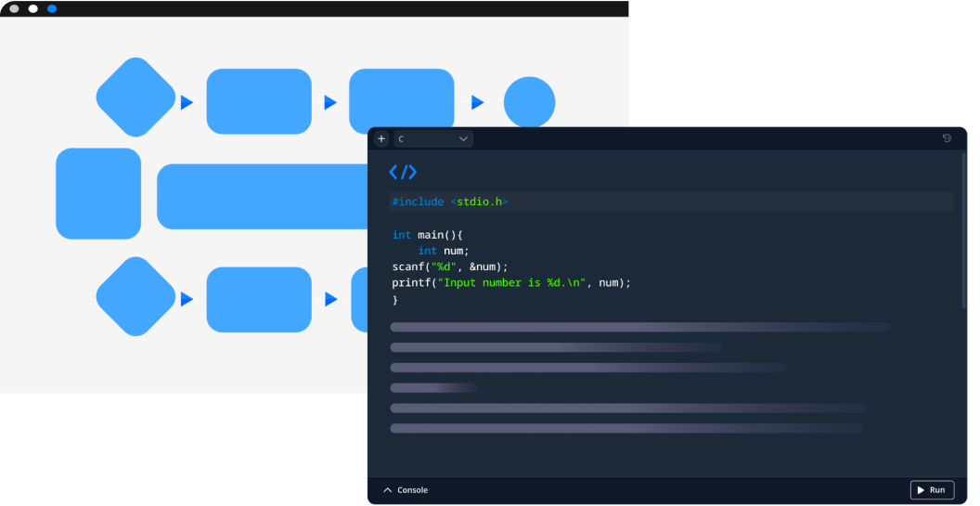Click the chevron in language selector

click(x=463, y=138)
